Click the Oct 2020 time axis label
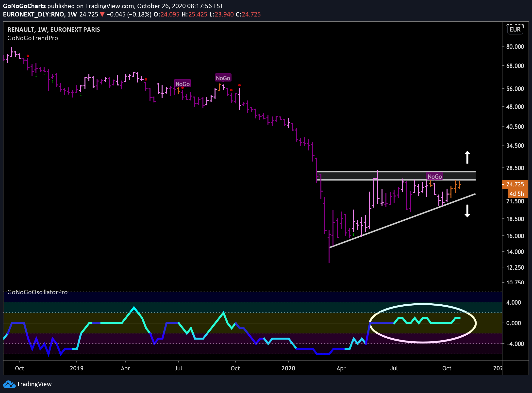Screen dimensions: 532x393 pyautogui.click(x=447, y=368)
